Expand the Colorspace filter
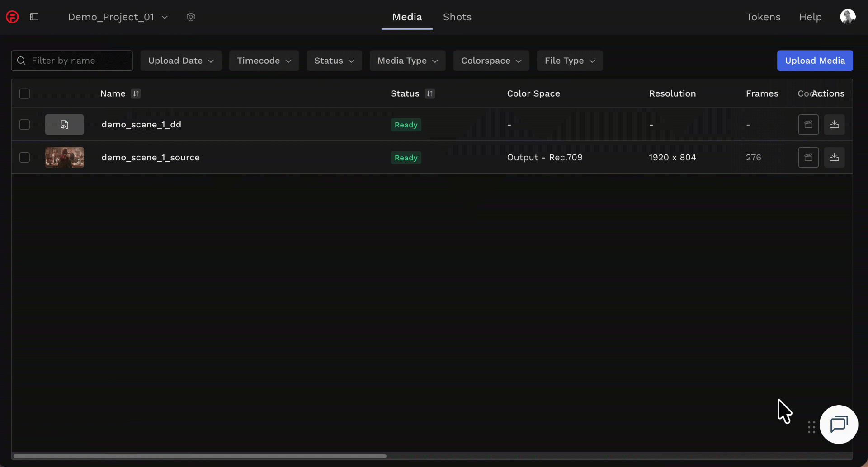The image size is (868, 467). click(x=491, y=61)
